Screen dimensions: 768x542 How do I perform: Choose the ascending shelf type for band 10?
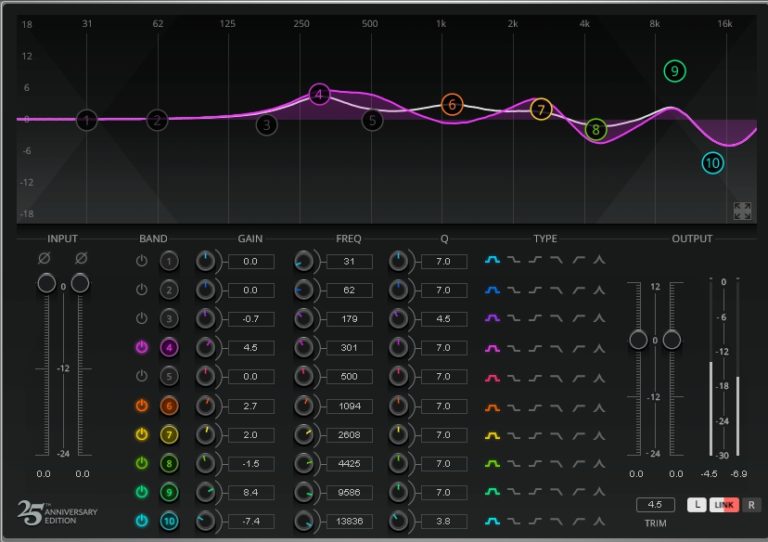point(535,521)
